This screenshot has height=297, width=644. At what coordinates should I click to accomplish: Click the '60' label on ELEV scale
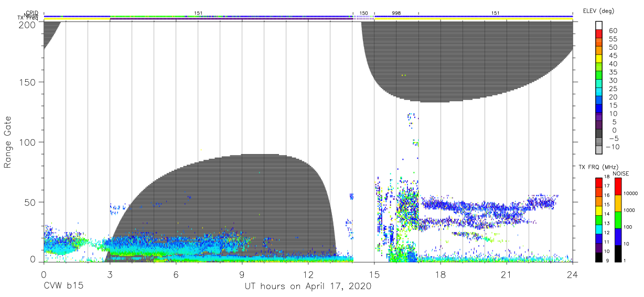pyautogui.click(x=612, y=30)
